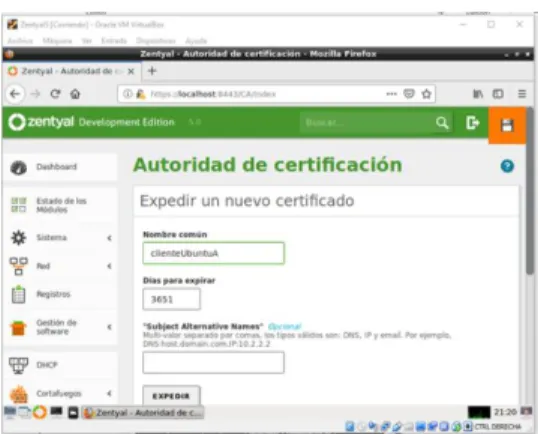This screenshot has height=434, width=538.
Task: Click the Development Edition header text
Action: click(x=127, y=122)
